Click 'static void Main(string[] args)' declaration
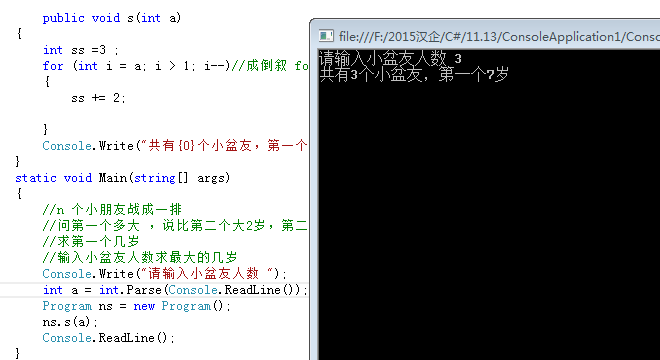Image resolution: width=660 pixels, height=360 pixels. [x=122, y=178]
